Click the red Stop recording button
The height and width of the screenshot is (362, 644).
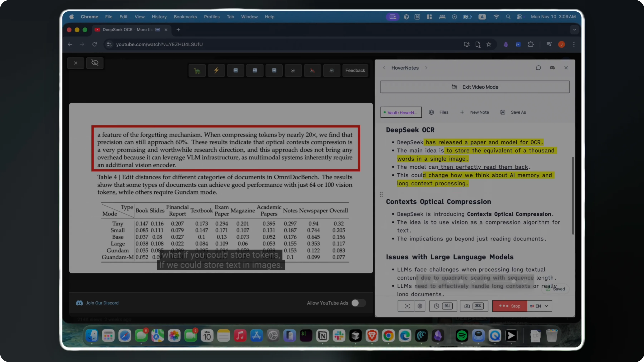509,306
